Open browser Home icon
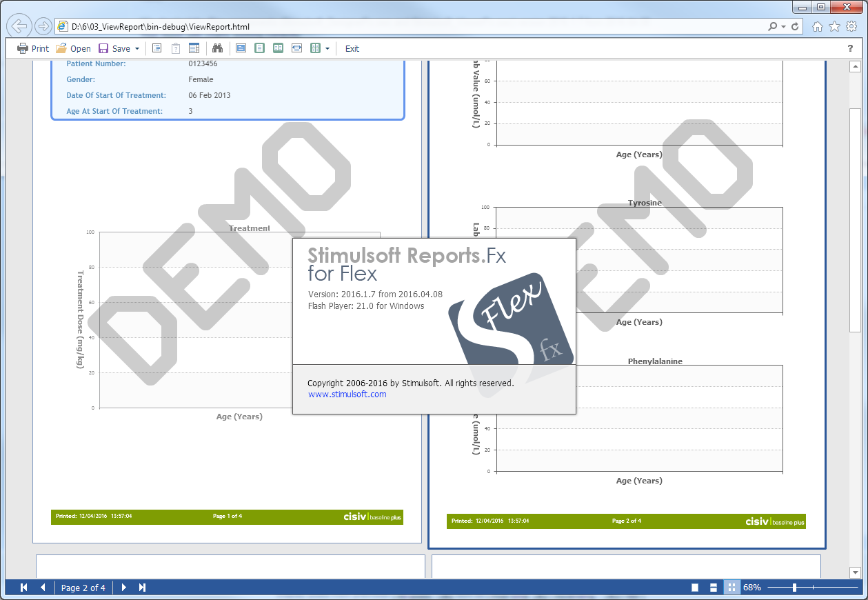868x600 pixels. click(818, 27)
